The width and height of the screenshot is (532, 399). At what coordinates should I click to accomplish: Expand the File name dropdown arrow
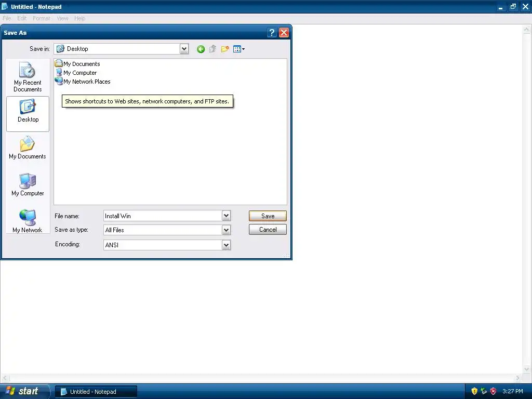227,216
